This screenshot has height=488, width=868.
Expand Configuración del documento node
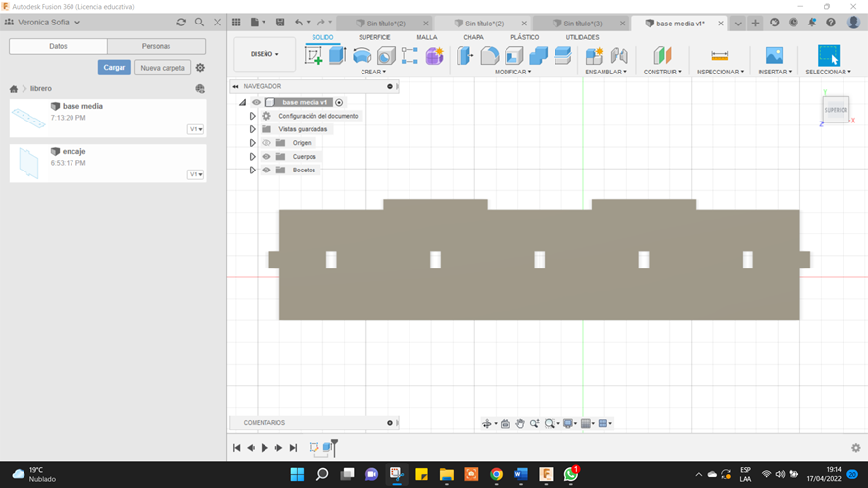point(252,116)
